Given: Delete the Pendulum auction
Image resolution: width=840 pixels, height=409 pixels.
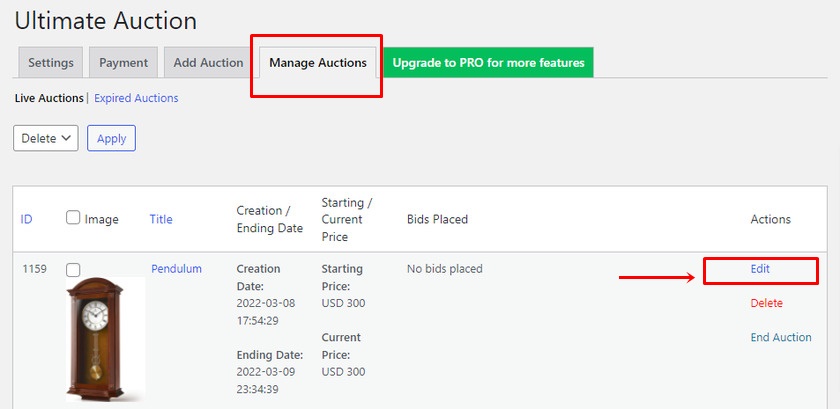Looking at the screenshot, I should [x=767, y=303].
